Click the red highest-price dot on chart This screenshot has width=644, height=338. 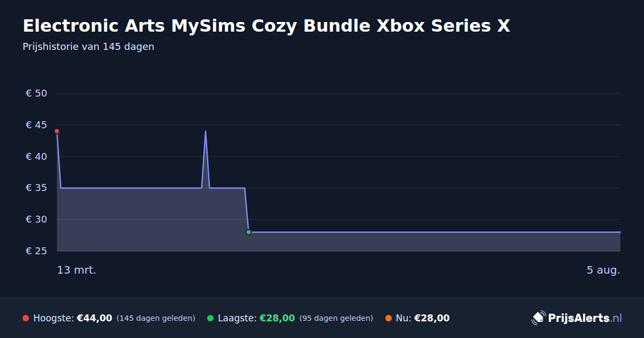[57, 131]
